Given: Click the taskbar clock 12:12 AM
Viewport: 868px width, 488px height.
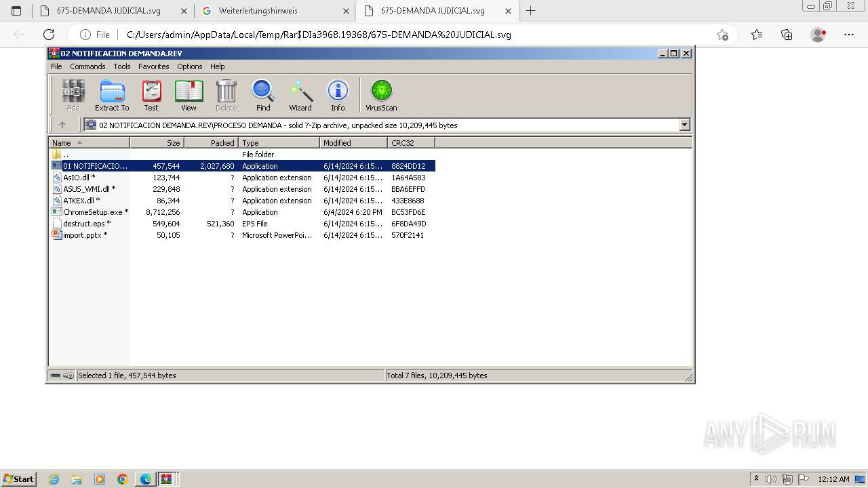Looking at the screenshot, I should (834, 479).
